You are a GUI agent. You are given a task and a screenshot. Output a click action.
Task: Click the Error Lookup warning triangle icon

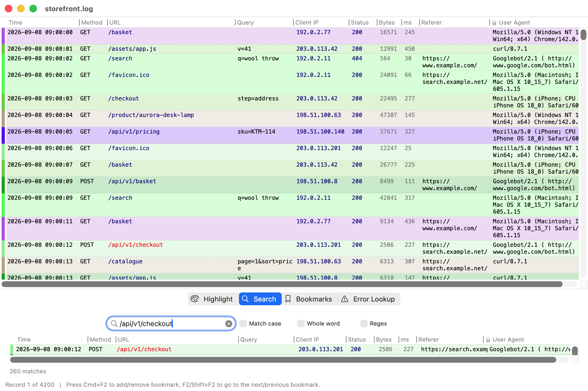pos(345,299)
